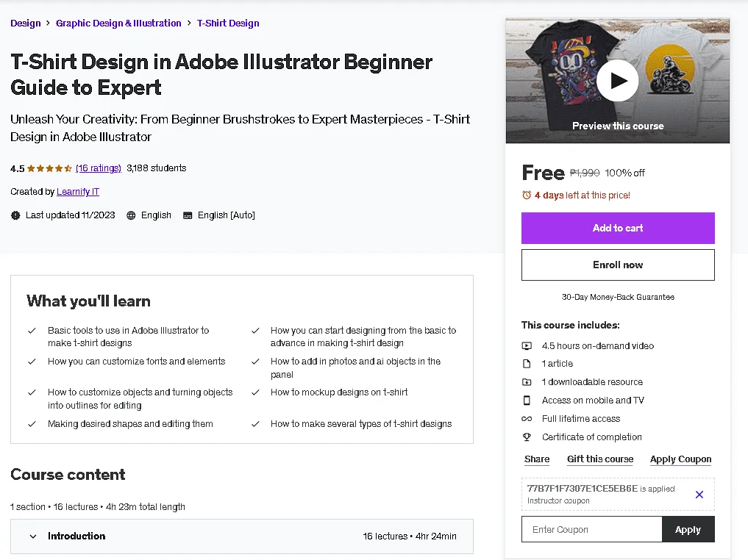
Task: Click '1 downloadable resource' text
Action: [x=592, y=382]
